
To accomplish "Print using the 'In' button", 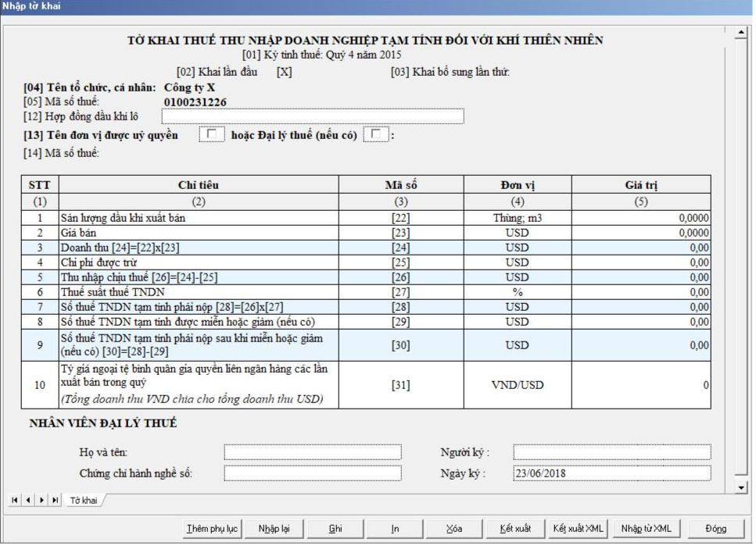I will point(396,529).
